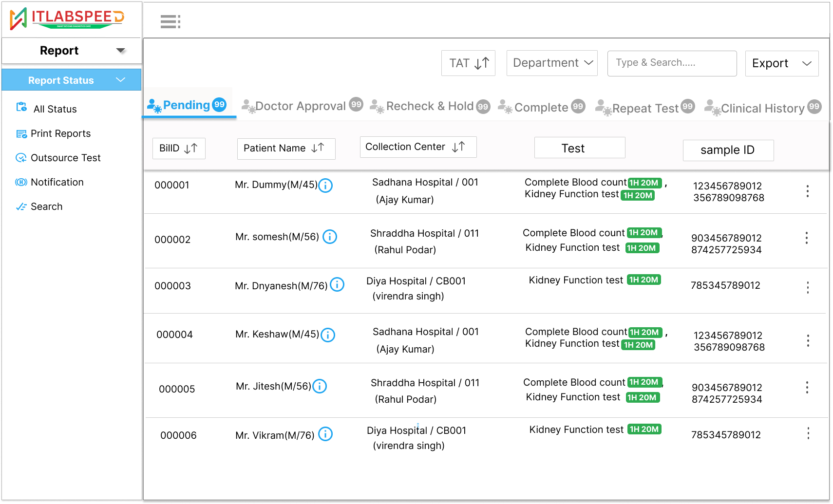The image size is (833, 504).
Task: Open the hamburger menu icon
Action: pyautogui.click(x=170, y=21)
